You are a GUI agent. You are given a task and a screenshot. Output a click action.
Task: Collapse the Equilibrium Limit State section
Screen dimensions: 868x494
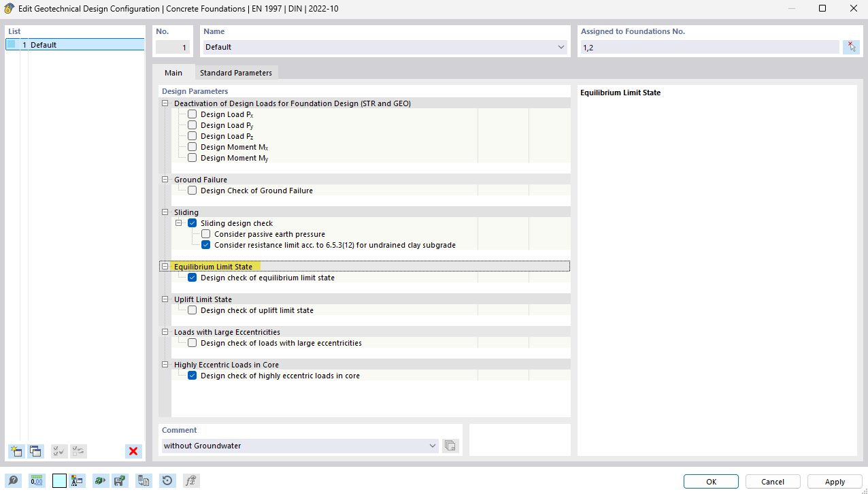click(x=165, y=267)
